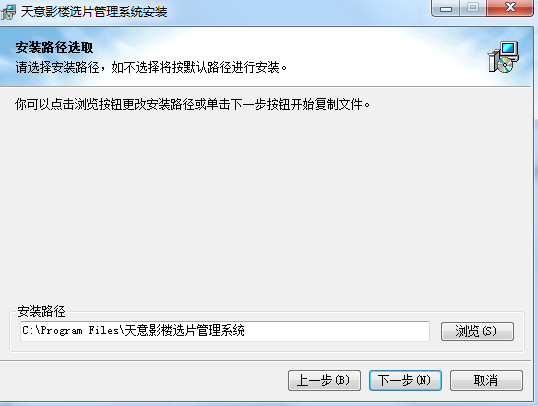Abort setup via 取消 button
538x406 pixels.
pyautogui.click(x=486, y=380)
